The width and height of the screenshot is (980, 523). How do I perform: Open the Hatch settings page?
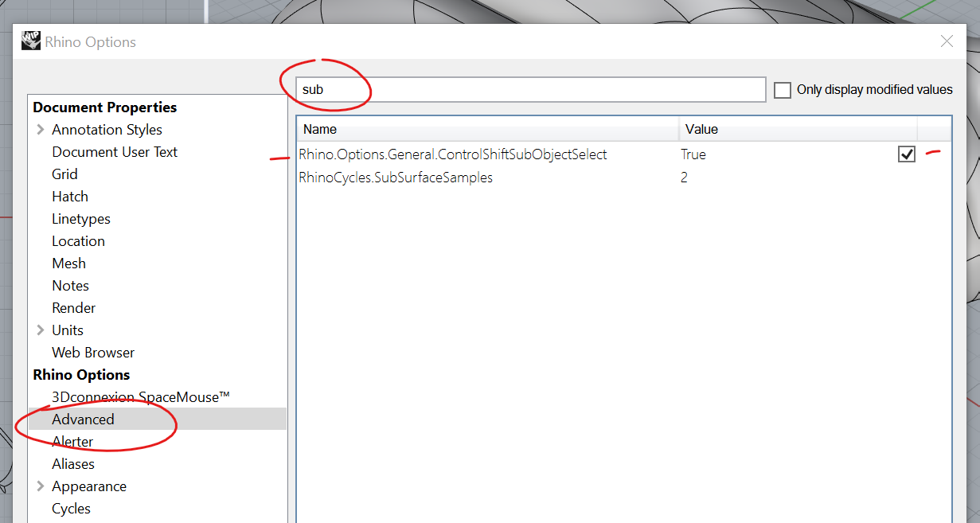(70, 197)
